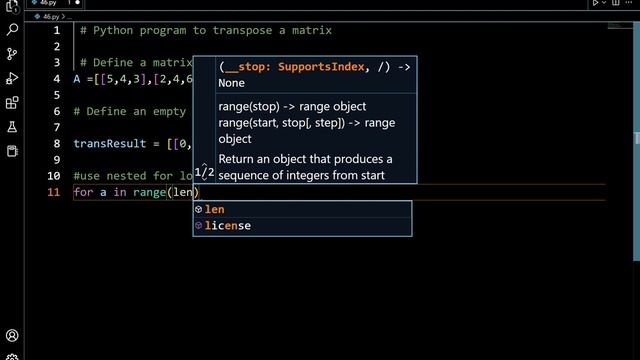Run the Python file with play button
640x360 pixels.
[x=596, y=2]
